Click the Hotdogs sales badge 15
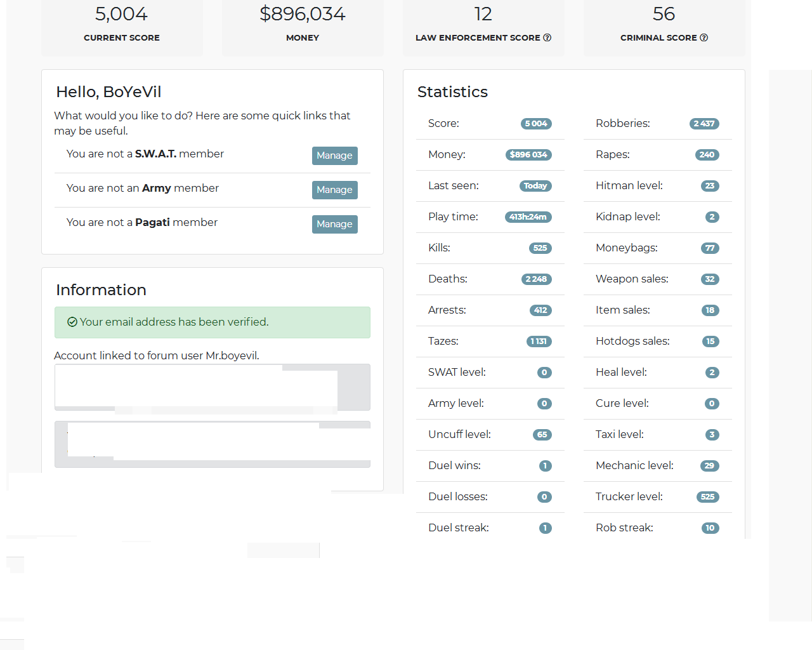This screenshot has width=812, height=650. (710, 342)
